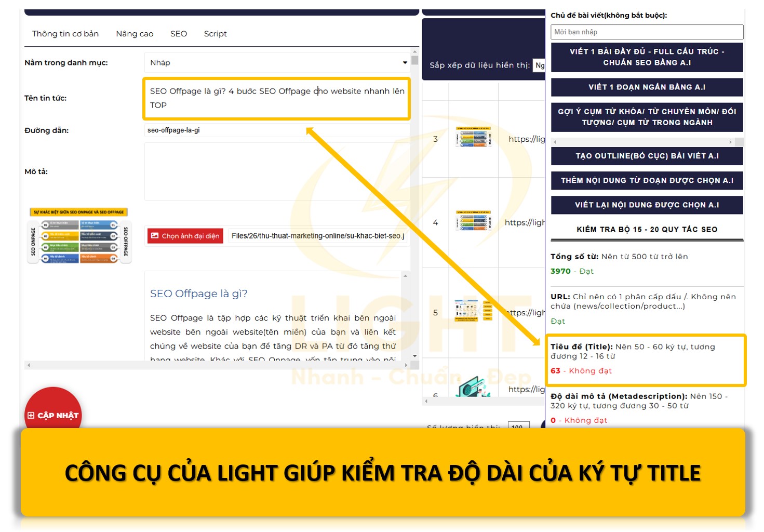Edit the Đường dẫn slug field
Screen dimensions: 764x532
[277, 130]
